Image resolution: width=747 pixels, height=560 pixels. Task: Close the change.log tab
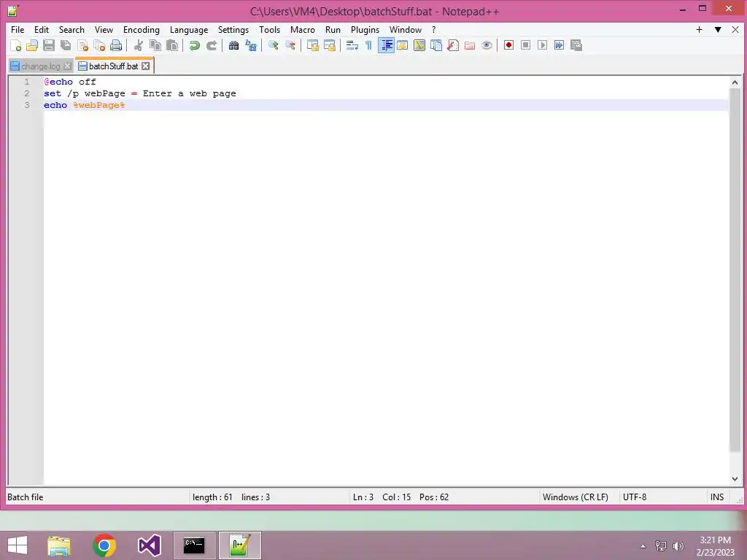coord(68,66)
